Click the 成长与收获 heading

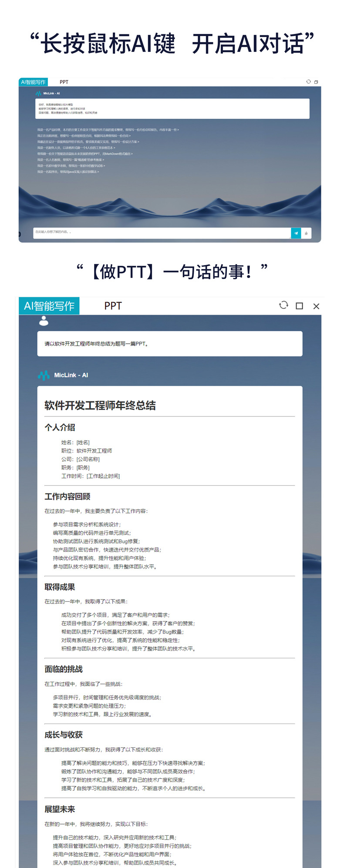click(64, 735)
